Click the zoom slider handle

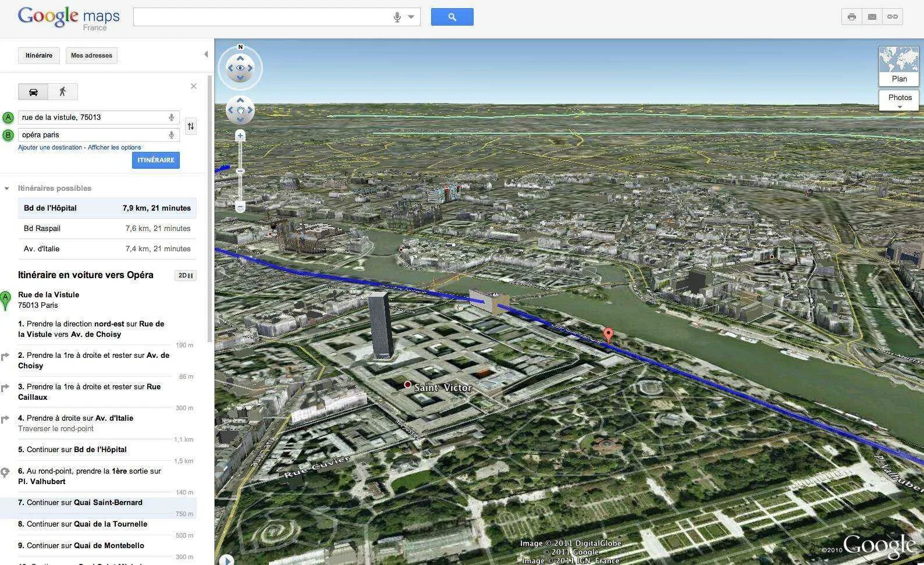pyautogui.click(x=240, y=171)
